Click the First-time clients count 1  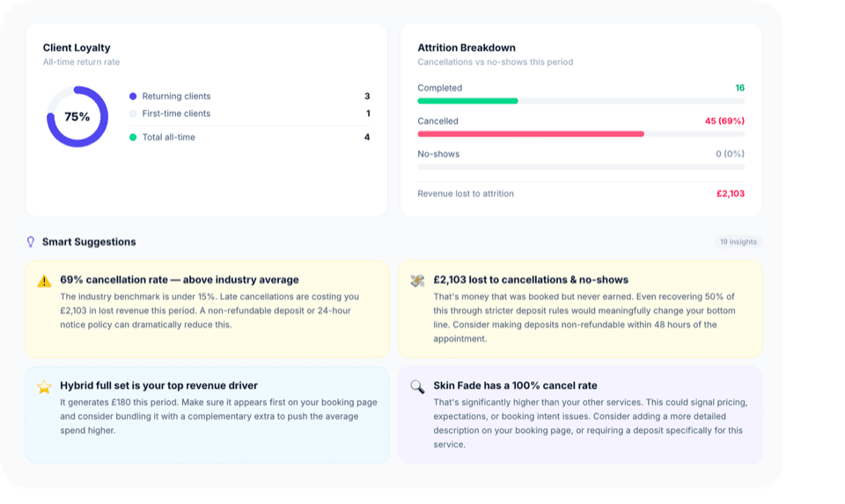tap(368, 113)
